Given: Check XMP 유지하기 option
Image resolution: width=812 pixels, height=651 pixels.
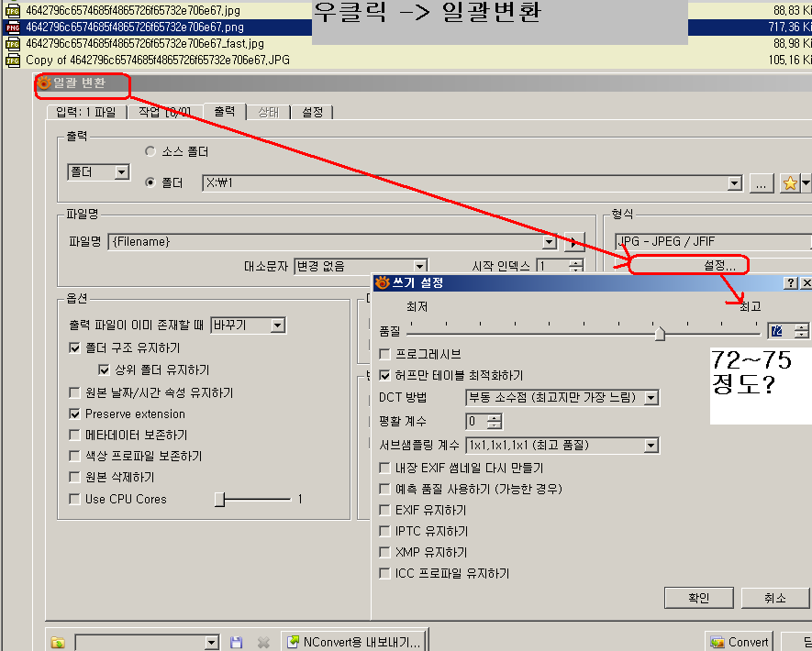Looking at the screenshot, I should [x=384, y=552].
